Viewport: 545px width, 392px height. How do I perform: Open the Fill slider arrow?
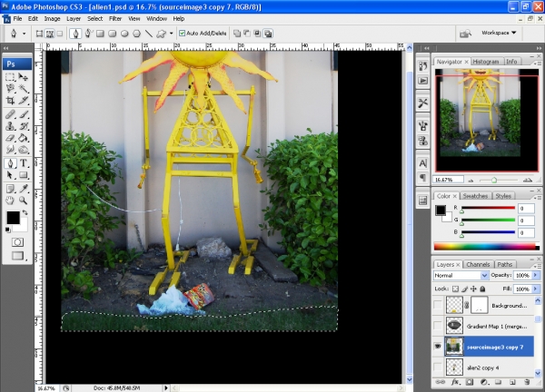(x=536, y=289)
